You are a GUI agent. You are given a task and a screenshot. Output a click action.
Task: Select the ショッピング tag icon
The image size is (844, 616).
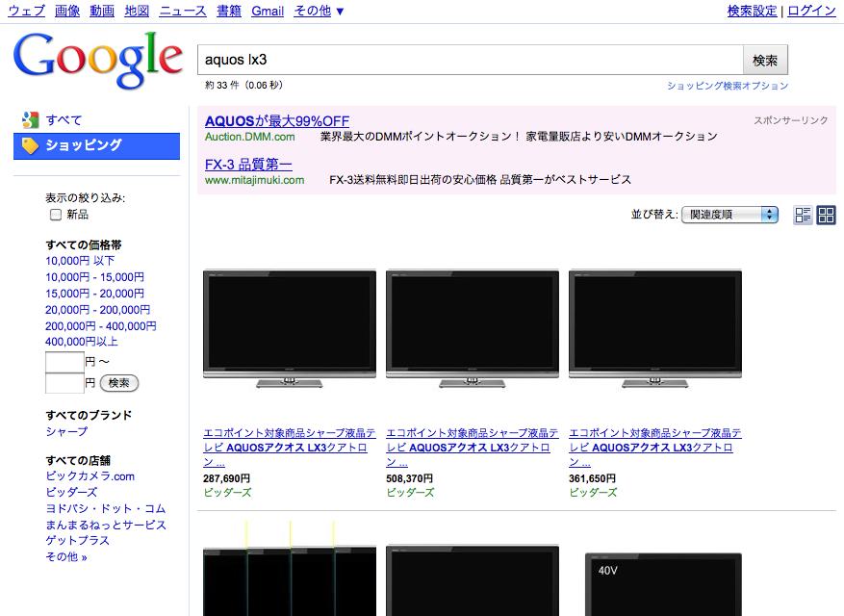tap(30, 145)
